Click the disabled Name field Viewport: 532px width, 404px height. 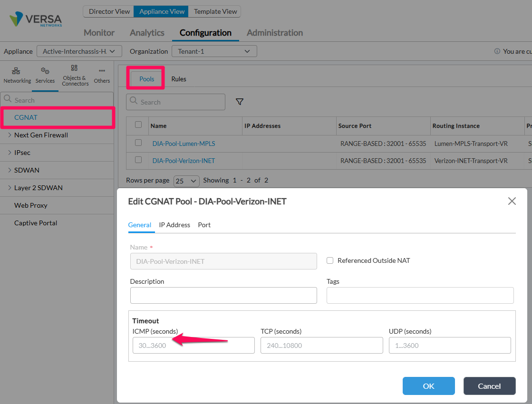223,261
